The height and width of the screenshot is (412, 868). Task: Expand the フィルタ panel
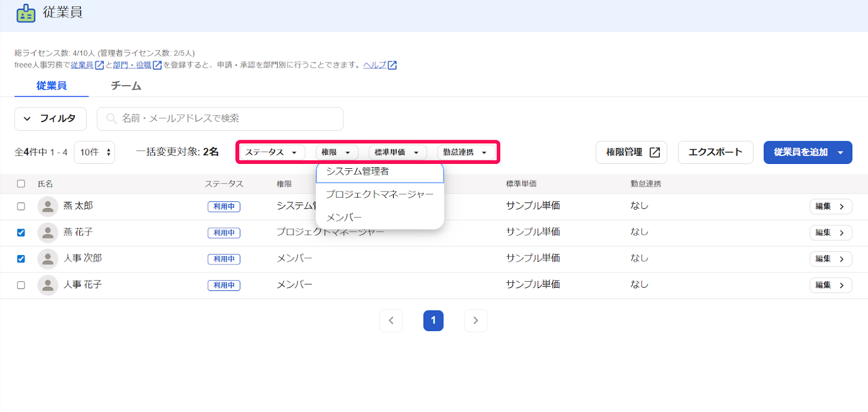50,119
